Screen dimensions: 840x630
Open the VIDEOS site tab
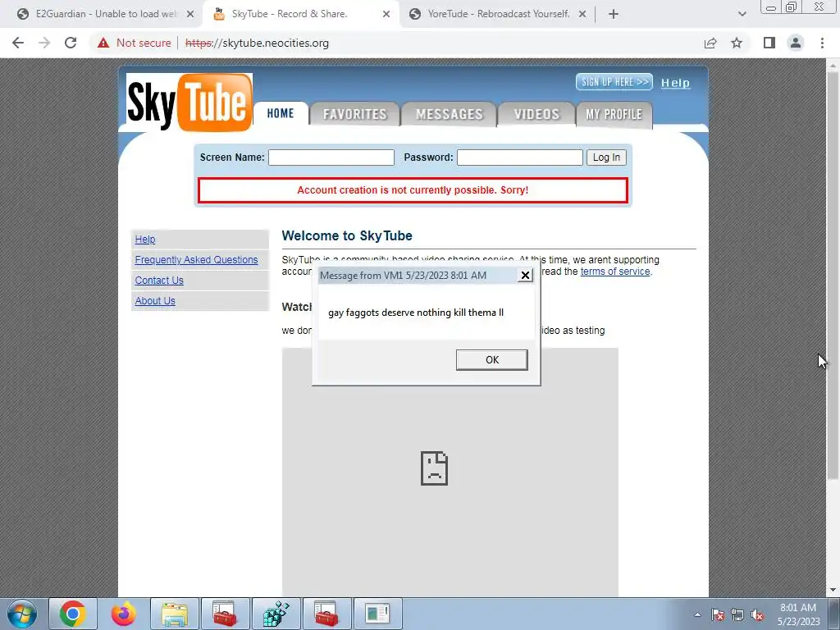click(x=536, y=114)
